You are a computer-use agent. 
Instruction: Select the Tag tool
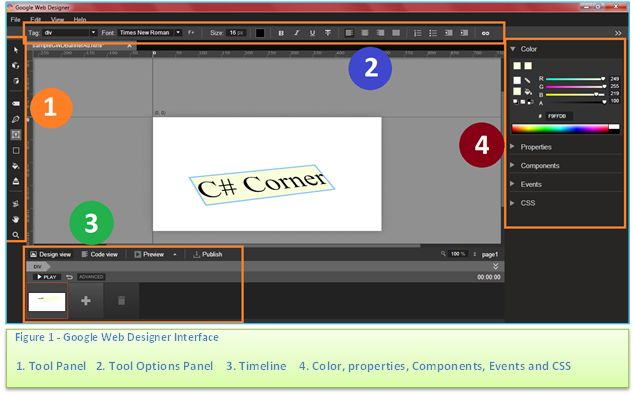pos(16,103)
